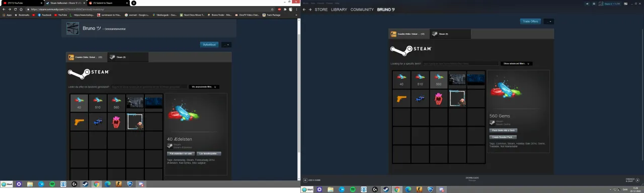644x193 pixels.
Task: Select the 40 gems item in browser inventory
Action: click(x=79, y=103)
